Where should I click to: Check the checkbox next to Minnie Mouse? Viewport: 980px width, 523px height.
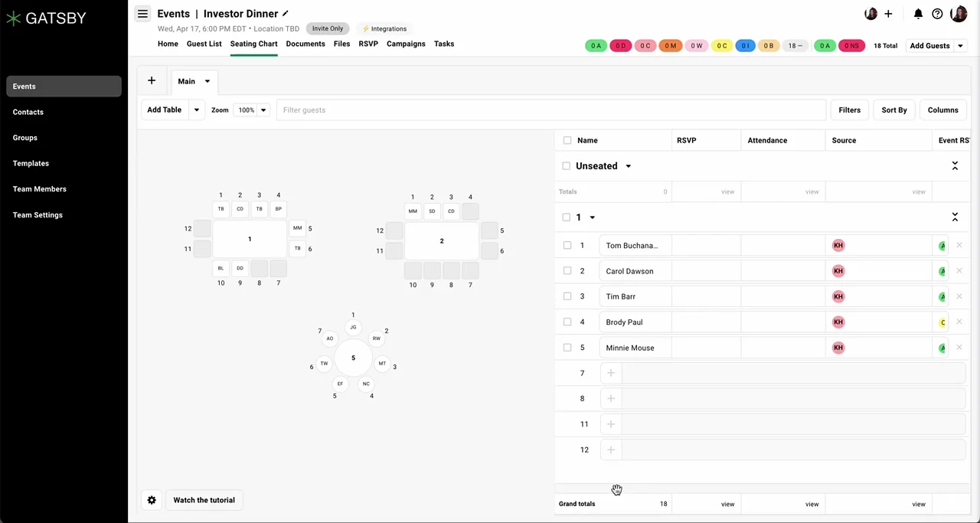click(x=567, y=348)
